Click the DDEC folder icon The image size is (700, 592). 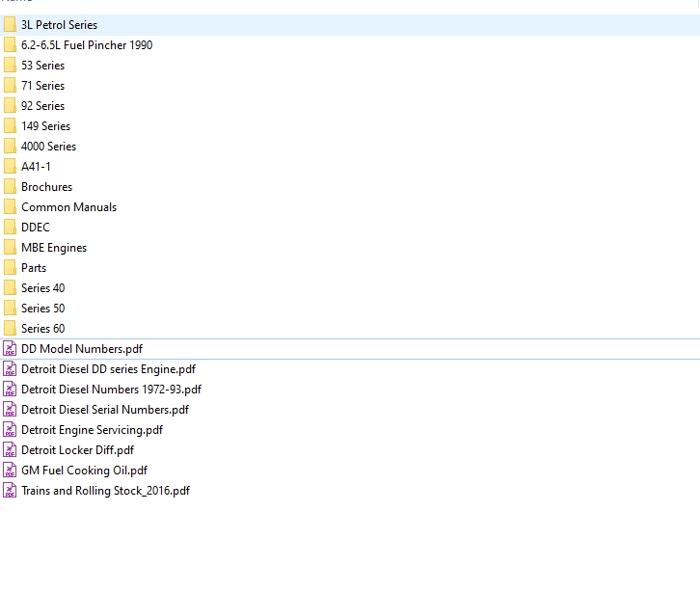(x=10, y=228)
